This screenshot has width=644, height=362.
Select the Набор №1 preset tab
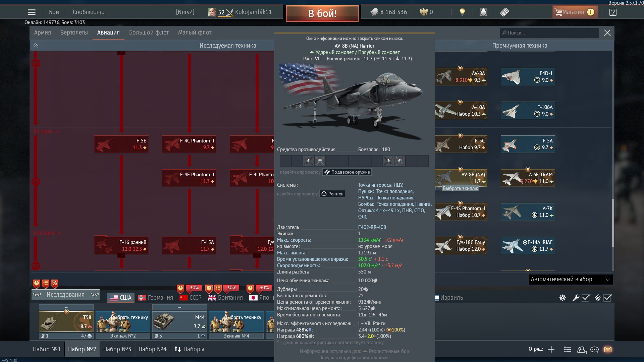coord(47,349)
